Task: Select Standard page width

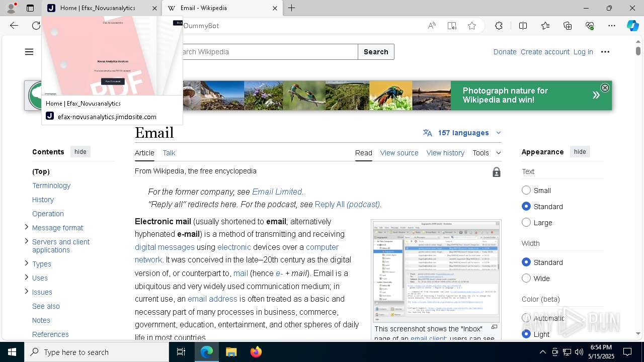Action: point(526,262)
